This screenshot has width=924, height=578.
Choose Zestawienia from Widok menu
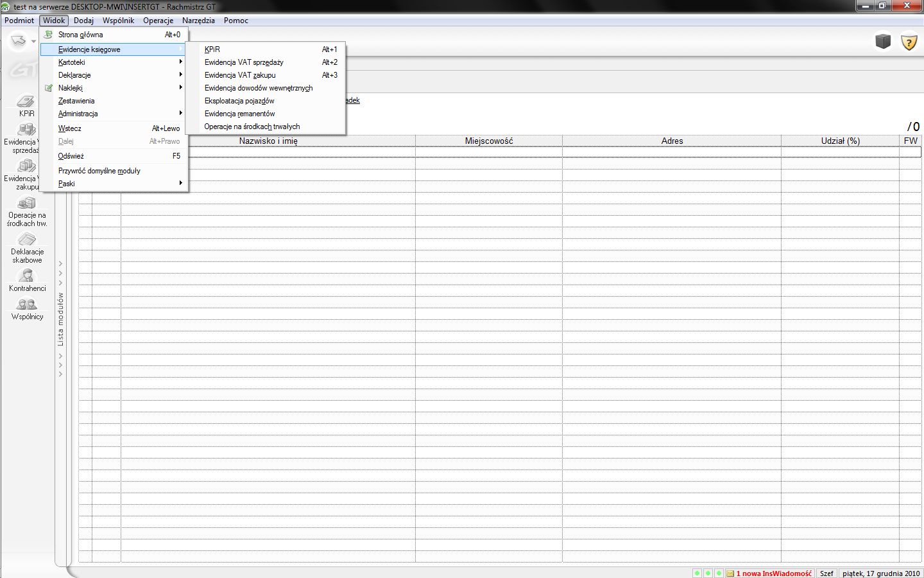point(114,101)
